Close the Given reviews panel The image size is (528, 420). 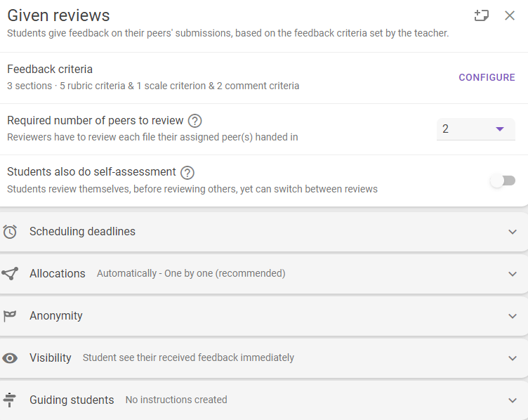[510, 15]
